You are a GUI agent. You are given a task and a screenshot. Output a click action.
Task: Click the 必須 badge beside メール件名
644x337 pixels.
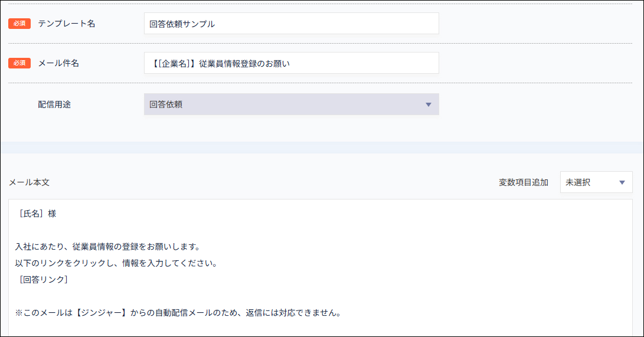19,63
